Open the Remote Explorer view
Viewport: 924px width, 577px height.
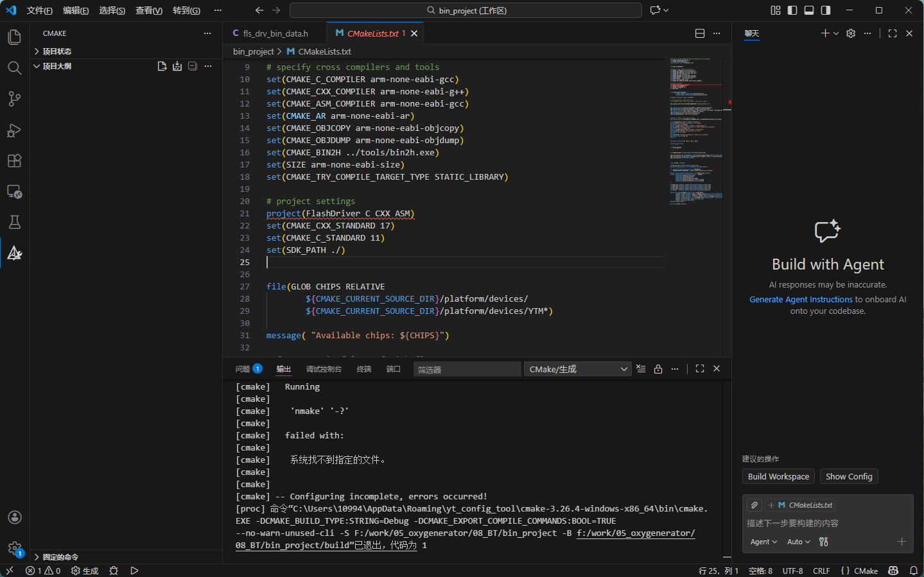[14, 191]
